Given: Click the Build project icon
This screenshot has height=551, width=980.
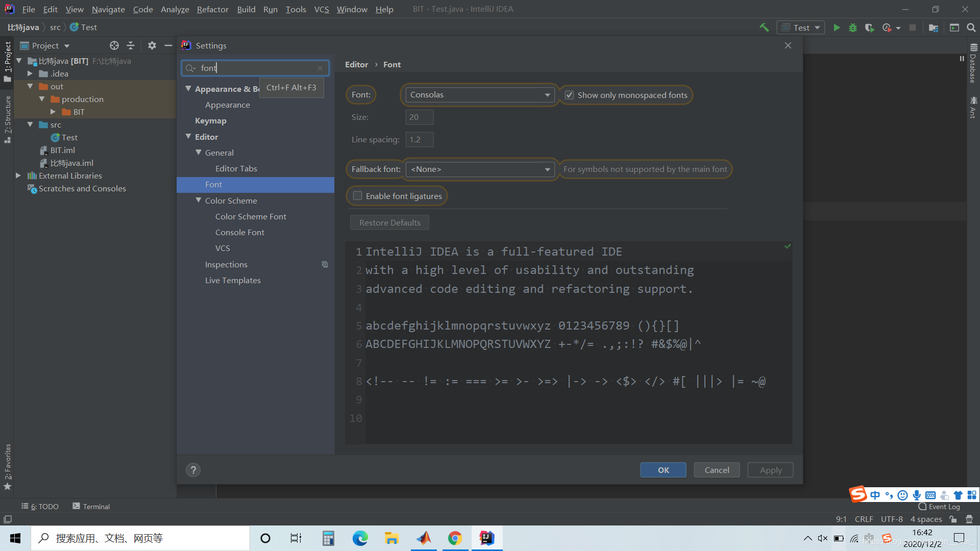Looking at the screenshot, I should (765, 27).
